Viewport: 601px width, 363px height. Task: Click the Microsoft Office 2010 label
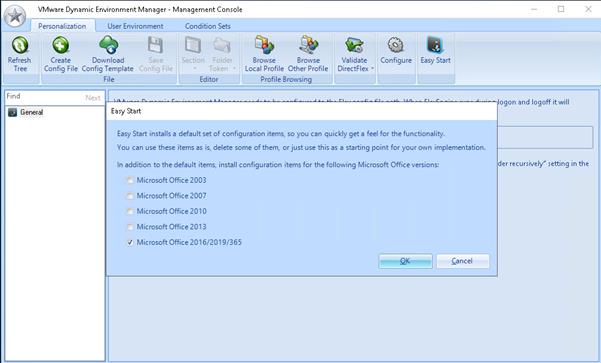pos(171,211)
